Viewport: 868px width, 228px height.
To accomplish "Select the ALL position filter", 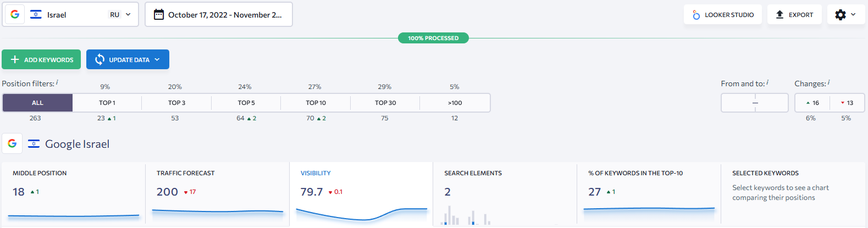I will click(x=37, y=103).
